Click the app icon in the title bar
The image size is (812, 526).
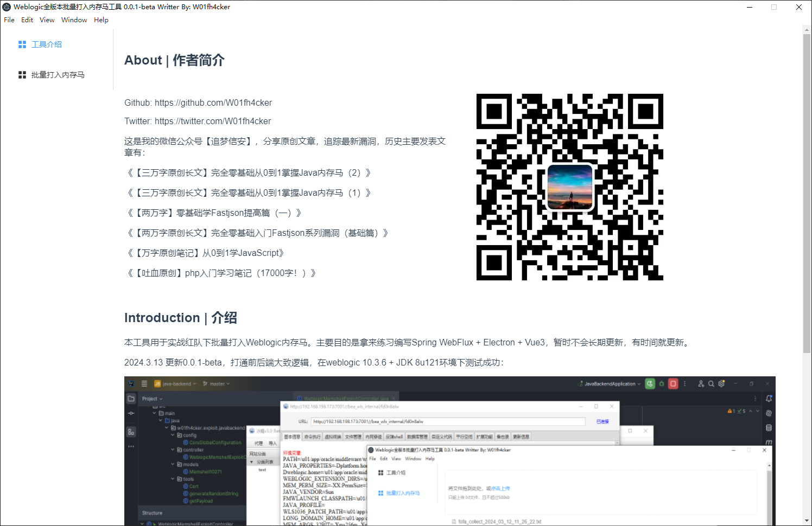point(7,7)
